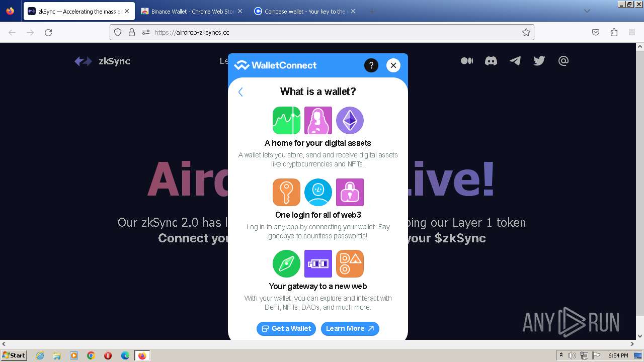
Task: Click the purple Ethereum icon
Action: point(350,121)
